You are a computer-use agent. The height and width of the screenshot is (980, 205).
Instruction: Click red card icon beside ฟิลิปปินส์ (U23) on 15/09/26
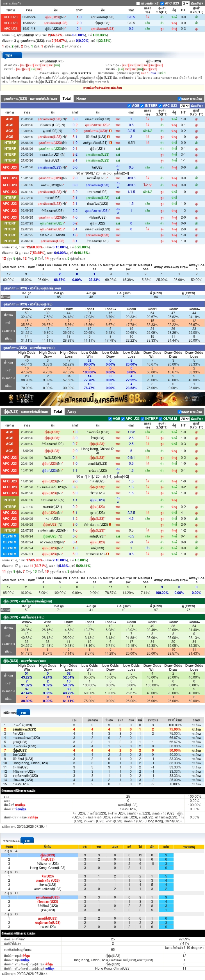coord(108,137)
